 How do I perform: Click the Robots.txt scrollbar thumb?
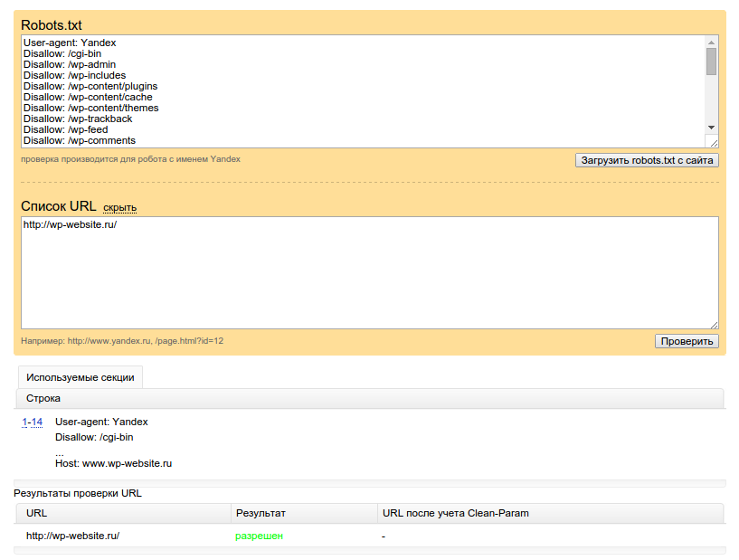(x=711, y=62)
